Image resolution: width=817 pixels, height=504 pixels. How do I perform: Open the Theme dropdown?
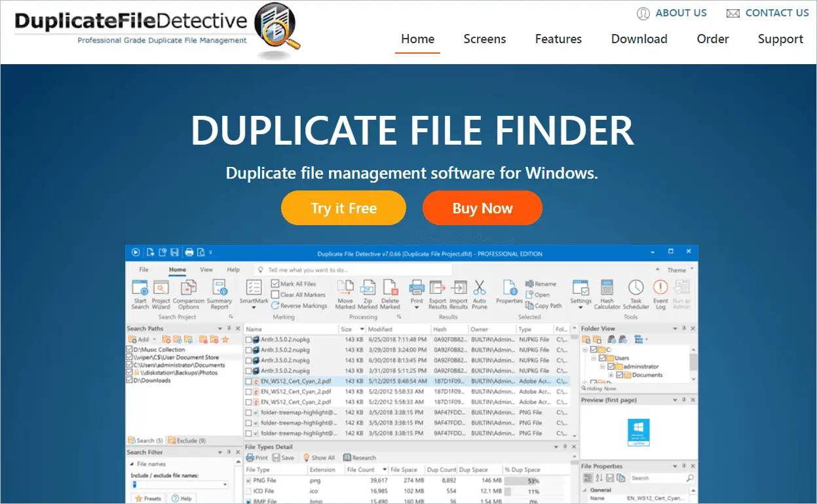680,270
